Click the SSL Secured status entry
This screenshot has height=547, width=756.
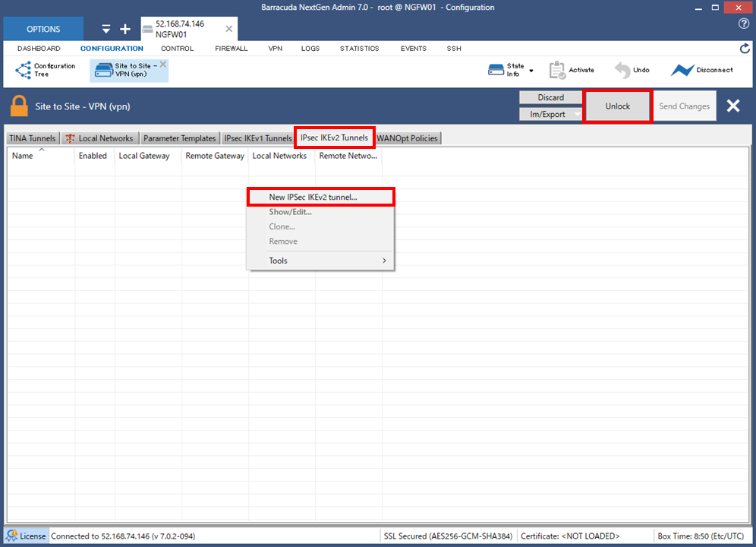pos(448,536)
